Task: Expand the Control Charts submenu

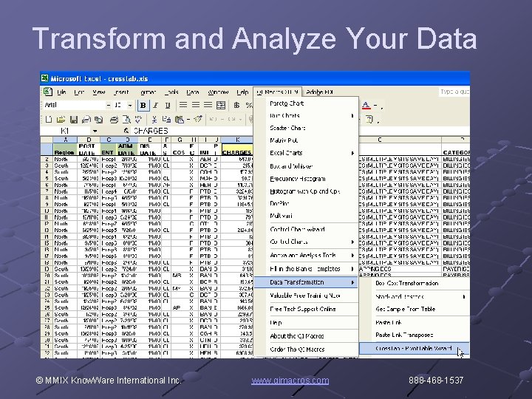Action: (x=352, y=242)
